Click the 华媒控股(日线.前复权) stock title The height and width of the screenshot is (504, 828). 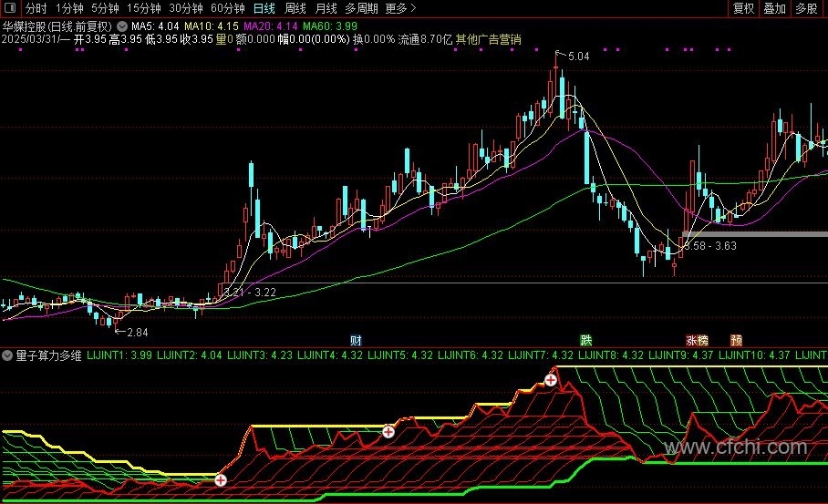(57, 26)
